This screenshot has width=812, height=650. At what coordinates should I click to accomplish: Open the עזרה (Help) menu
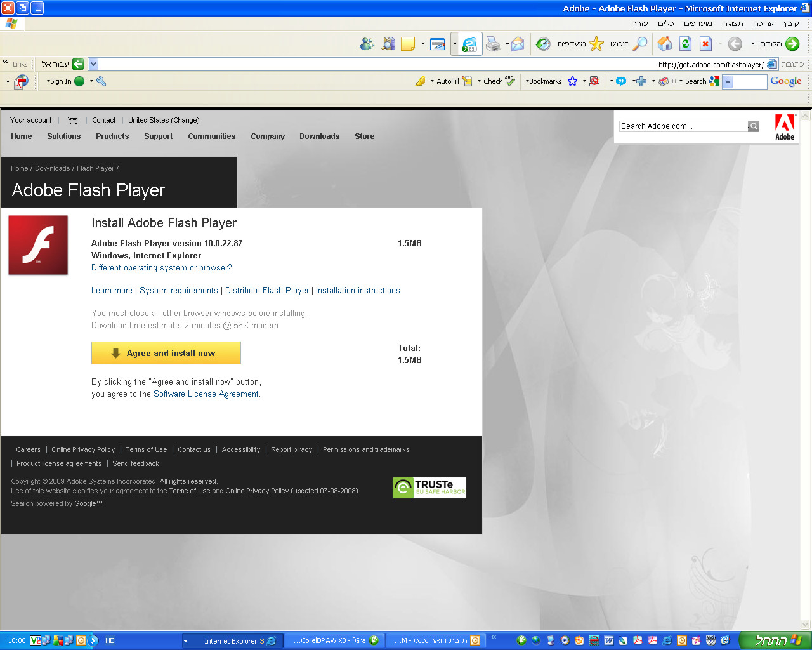(x=639, y=23)
